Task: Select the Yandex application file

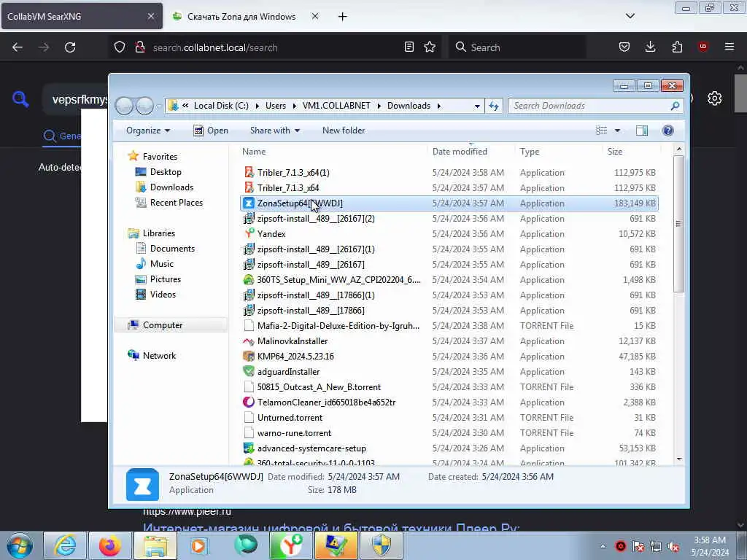Action: click(449, 234)
